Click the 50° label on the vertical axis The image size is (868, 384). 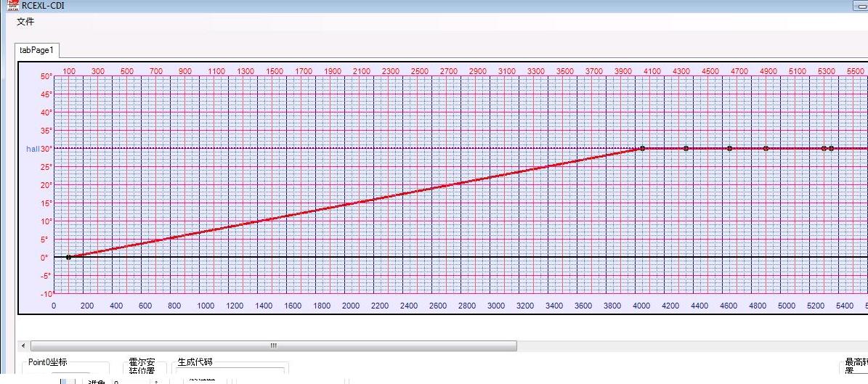[x=46, y=76]
